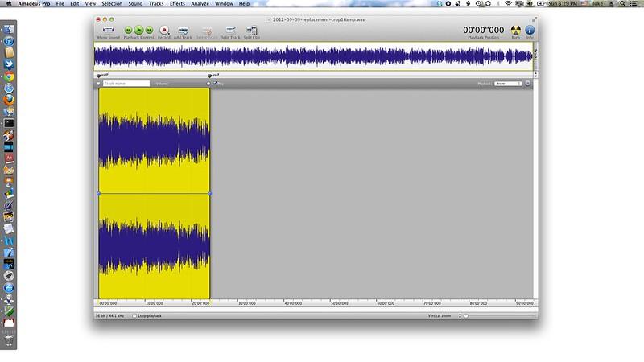Click the red Record button
Viewport: 644px width, 362px height.
163,30
